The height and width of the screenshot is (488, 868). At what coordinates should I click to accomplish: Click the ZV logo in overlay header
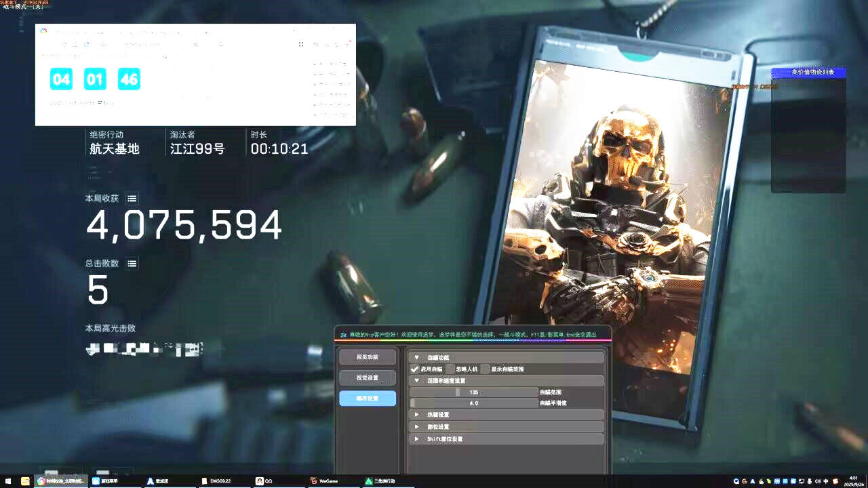point(343,335)
